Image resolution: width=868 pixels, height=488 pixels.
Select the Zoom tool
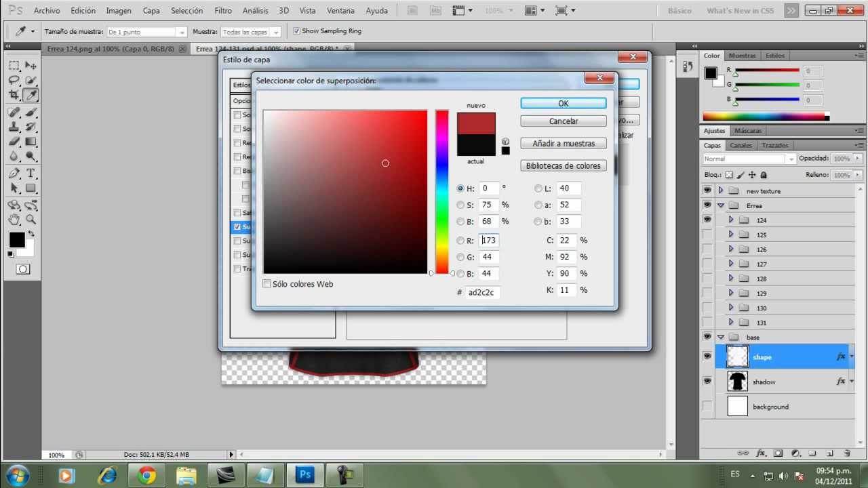[x=31, y=219]
